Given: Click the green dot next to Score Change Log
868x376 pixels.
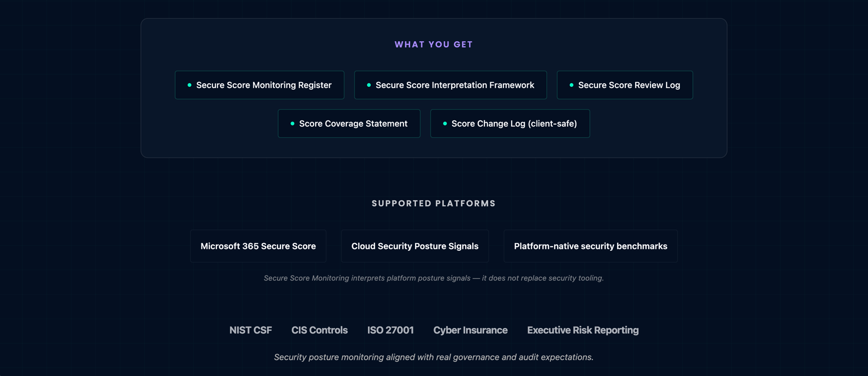Looking at the screenshot, I should (445, 124).
